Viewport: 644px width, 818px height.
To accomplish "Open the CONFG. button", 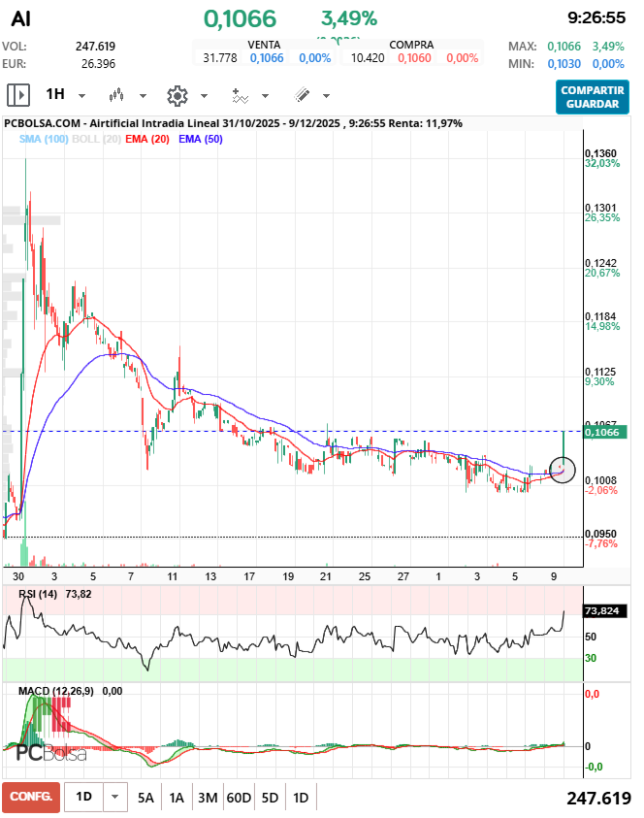I will click(30, 798).
